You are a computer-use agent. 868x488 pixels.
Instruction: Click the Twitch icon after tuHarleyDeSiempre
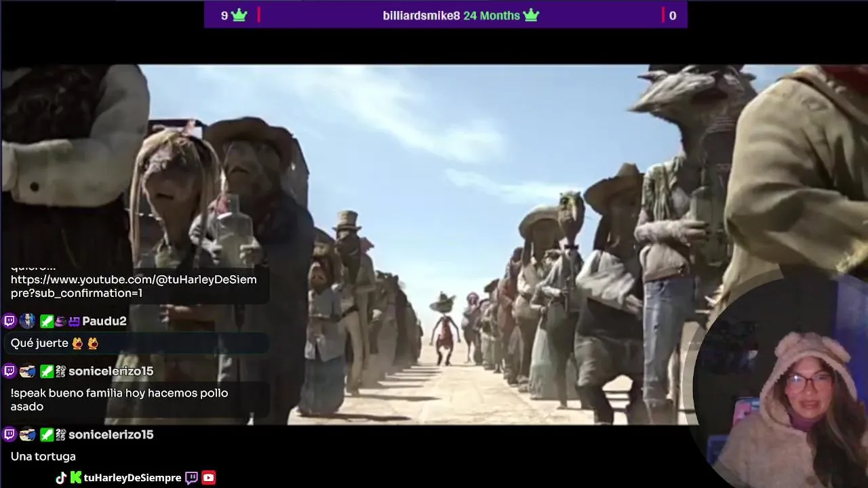pos(191,478)
